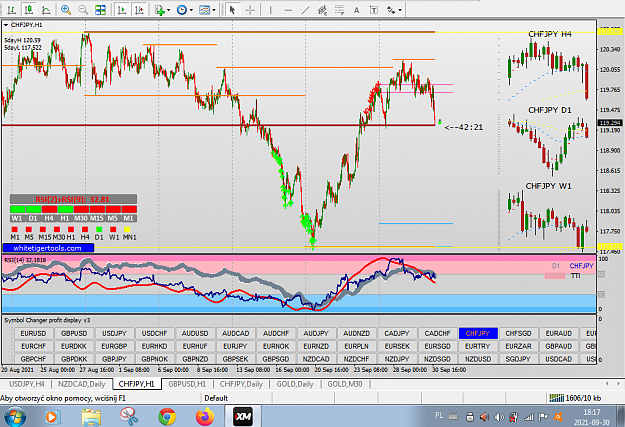Choose the trendline drawing tool
This screenshot has width=625, height=427.
pos(305,10)
